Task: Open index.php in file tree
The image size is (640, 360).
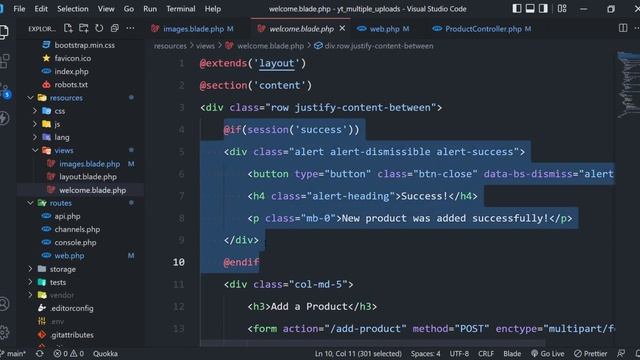Action: click(71, 71)
